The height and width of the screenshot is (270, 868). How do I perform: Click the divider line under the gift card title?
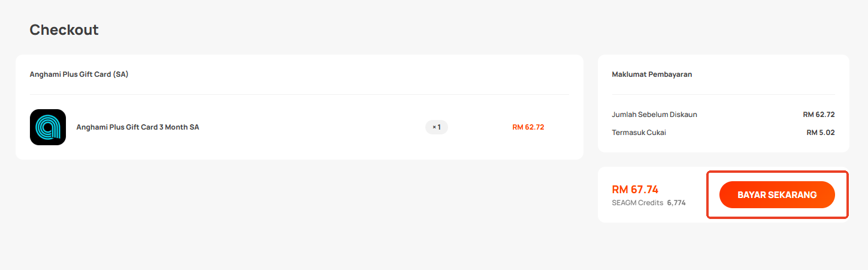pyautogui.click(x=300, y=94)
